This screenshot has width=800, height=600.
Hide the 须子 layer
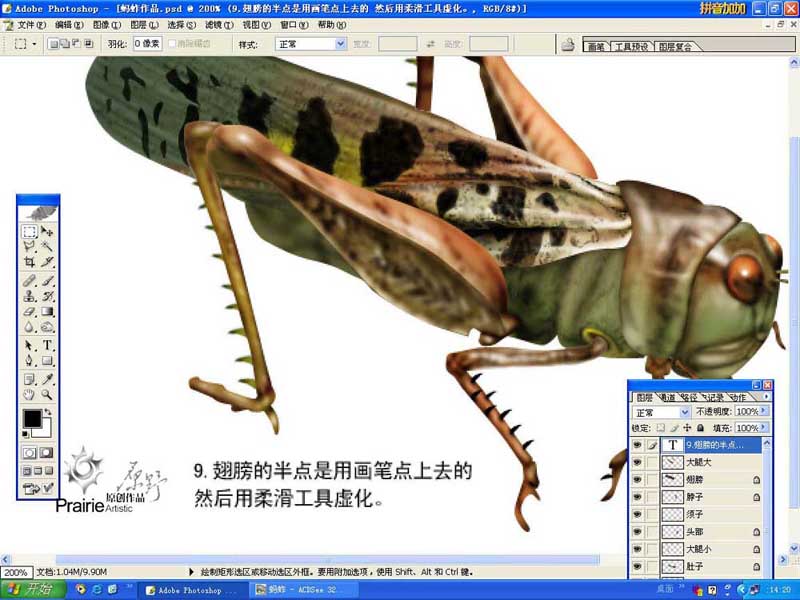click(x=637, y=514)
